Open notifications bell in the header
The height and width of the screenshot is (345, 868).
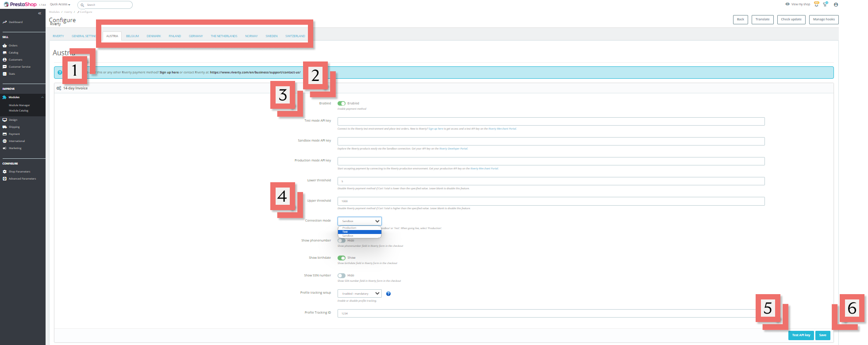(825, 4)
